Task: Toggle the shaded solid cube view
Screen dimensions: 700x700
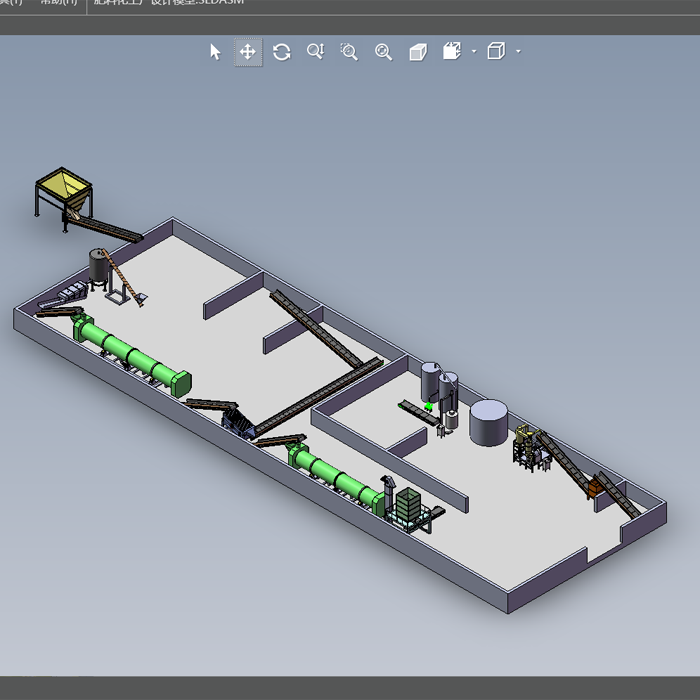Action: pyautogui.click(x=418, y=52)
